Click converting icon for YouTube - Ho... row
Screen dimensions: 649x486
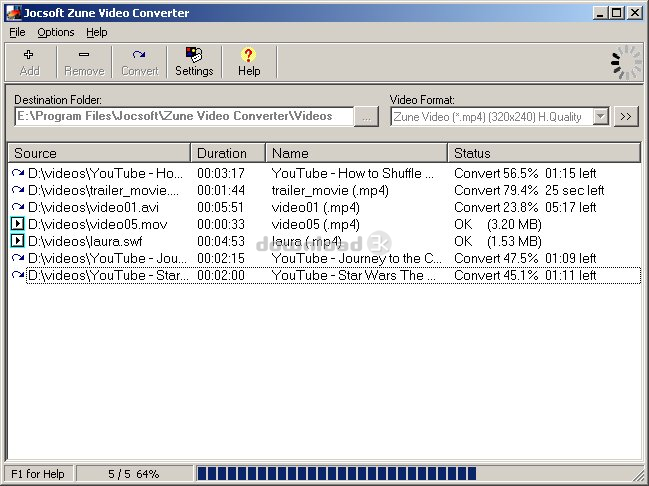click(x=17, y=173)
